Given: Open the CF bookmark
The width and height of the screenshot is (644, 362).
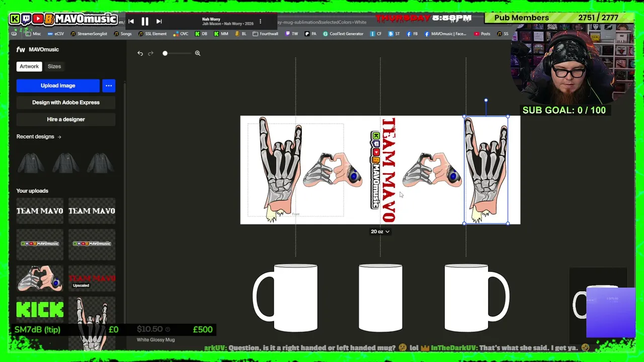Looking at the screenshot, I should [376, 34].
